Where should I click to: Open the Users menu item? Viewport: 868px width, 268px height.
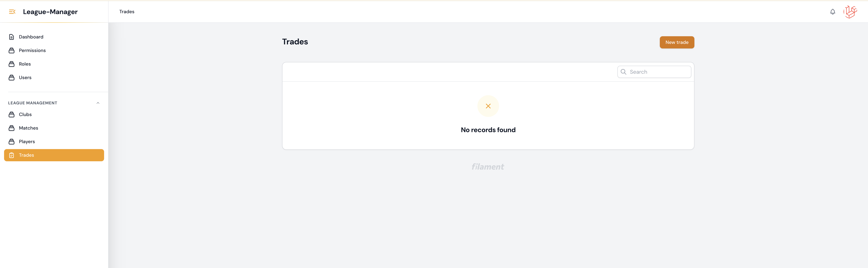(x=25, y=77)
